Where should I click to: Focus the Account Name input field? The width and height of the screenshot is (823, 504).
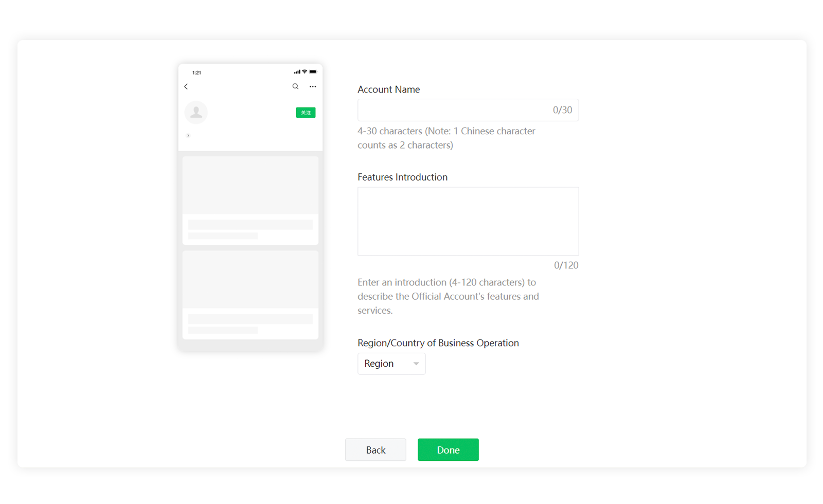point(468,110)
